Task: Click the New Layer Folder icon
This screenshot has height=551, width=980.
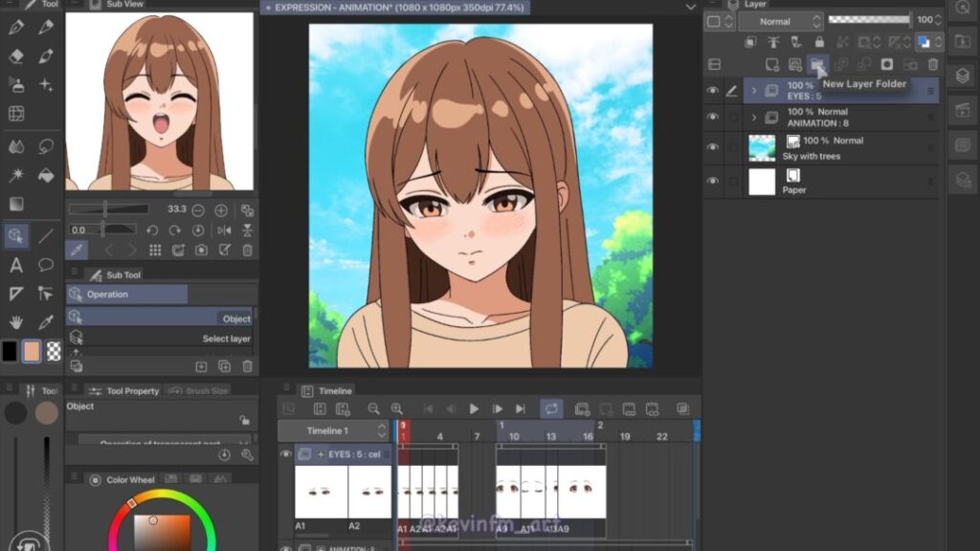Action: click(x=816, y=64)
